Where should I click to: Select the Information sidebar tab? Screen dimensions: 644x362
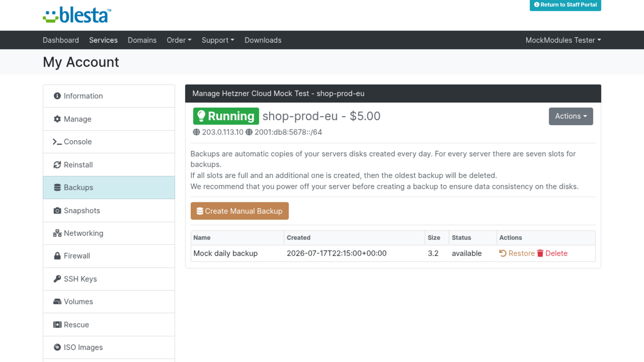click(x=109, y=96)
